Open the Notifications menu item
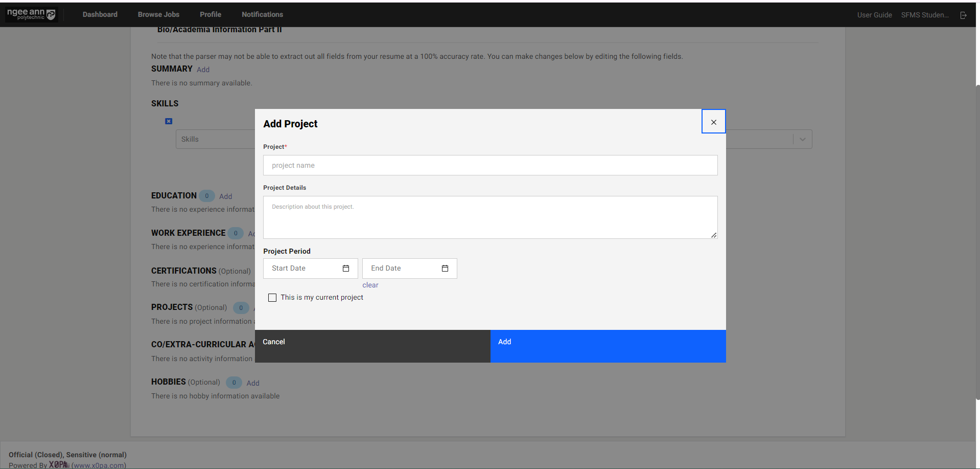Image resolution: width=980 pixels, height=469 pixels. coord(262,14)
